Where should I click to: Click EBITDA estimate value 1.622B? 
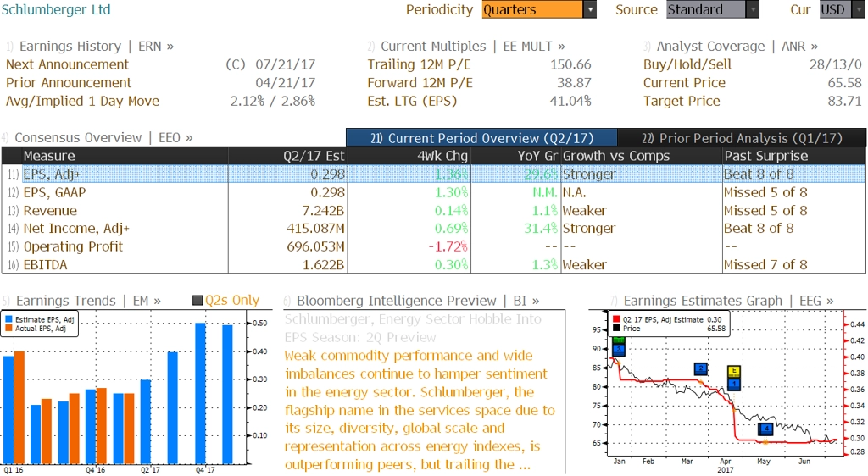(x=323, y=265)
